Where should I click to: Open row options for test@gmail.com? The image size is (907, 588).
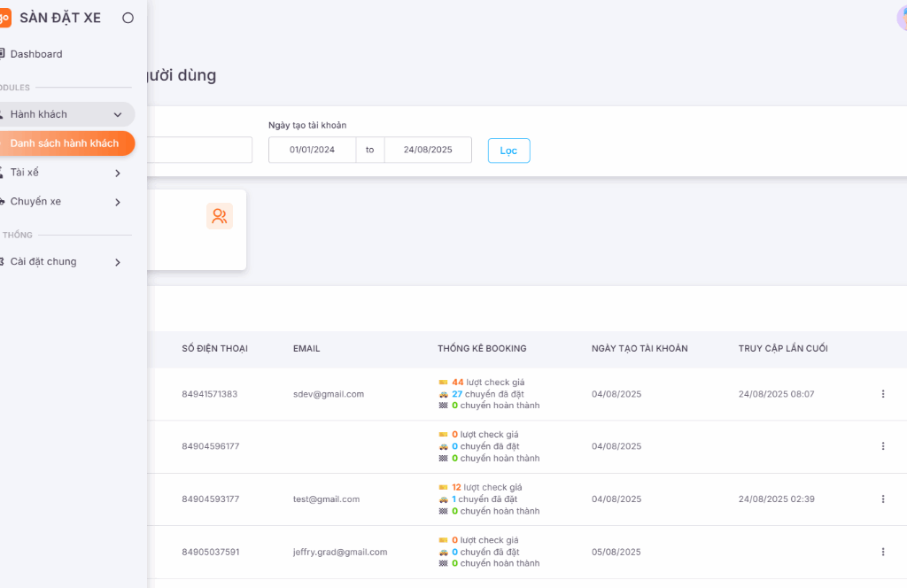pos(882,499)
